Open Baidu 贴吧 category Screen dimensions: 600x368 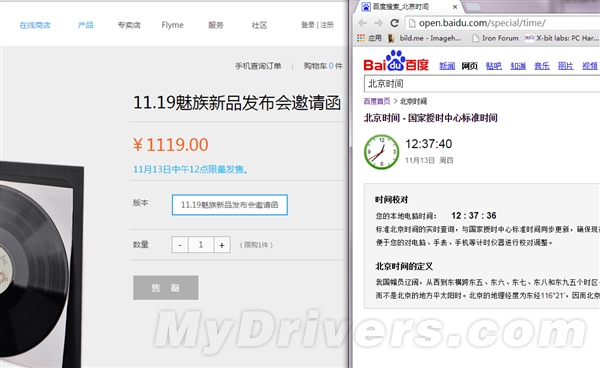click(x=494, y=66)
